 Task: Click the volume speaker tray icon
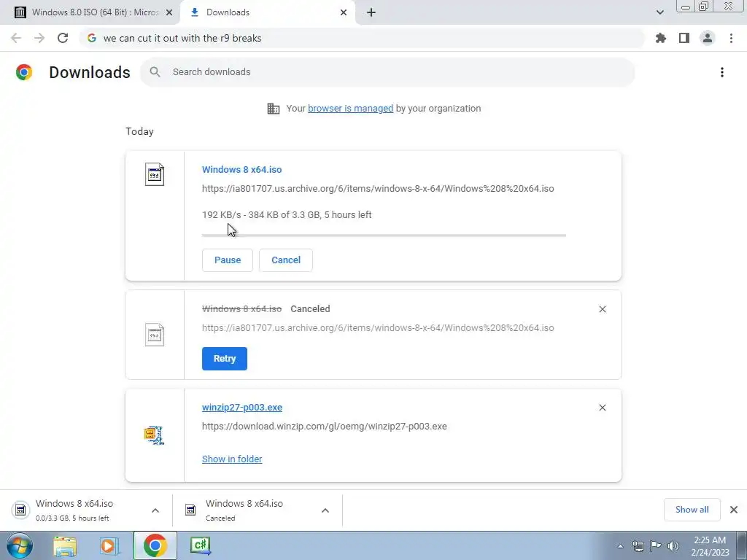click(673, 546)
